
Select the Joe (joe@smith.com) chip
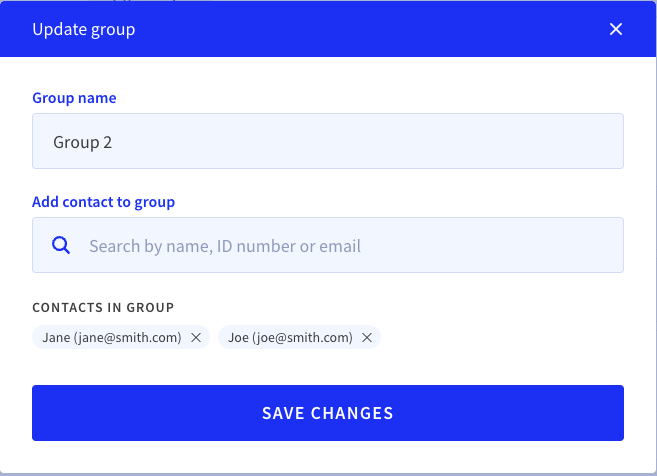[x=299, y=337]
